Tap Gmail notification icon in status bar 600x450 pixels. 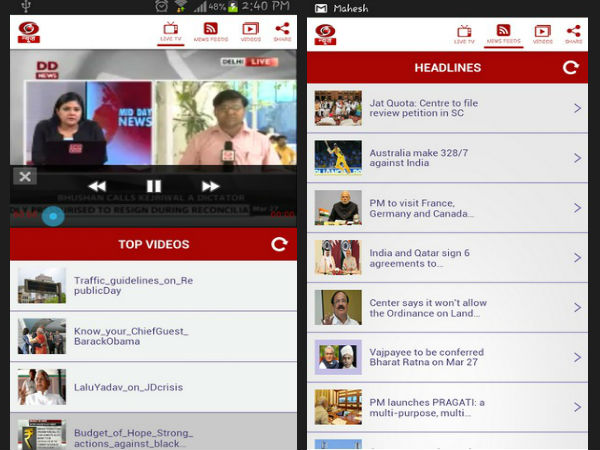321,8
